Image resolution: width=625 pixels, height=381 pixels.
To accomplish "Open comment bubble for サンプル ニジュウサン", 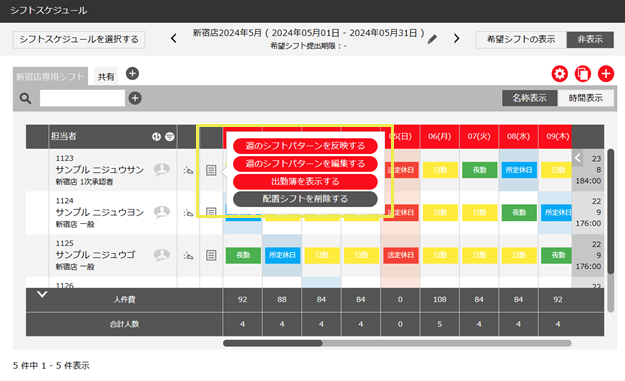I will pyautogui.click(x=162, y=170).
